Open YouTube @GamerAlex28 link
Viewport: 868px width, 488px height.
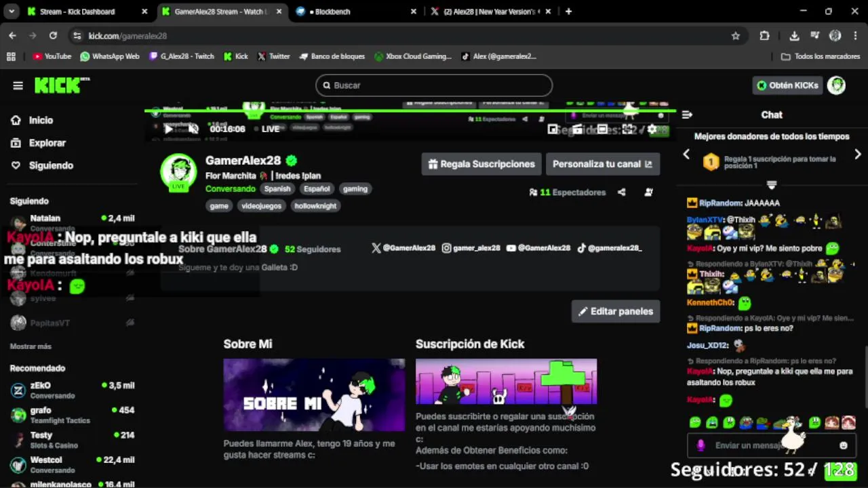click(538, 248)
